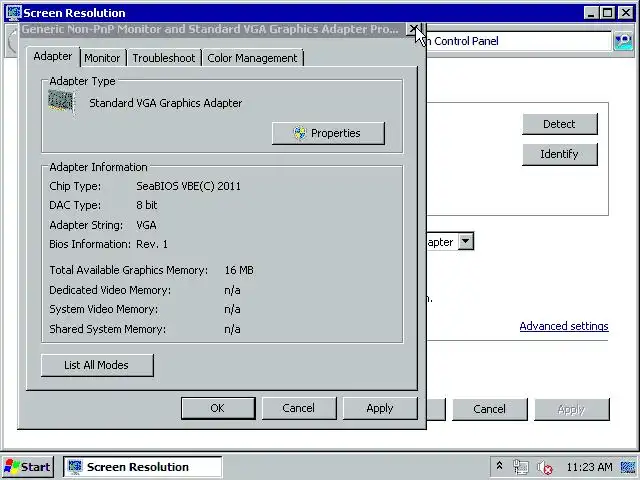Open the Troubleshoot tab

(x=164, y=58)
